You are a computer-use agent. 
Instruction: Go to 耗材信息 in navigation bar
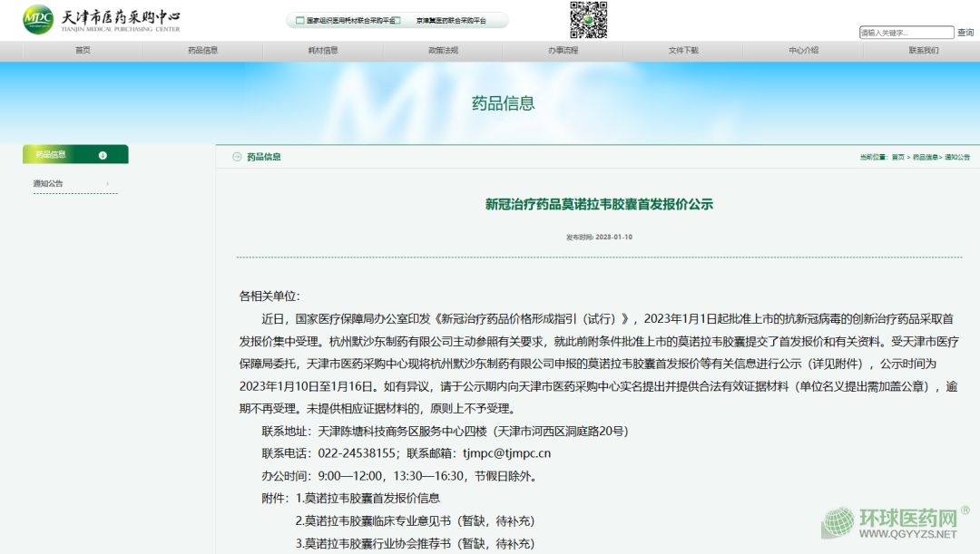[323, 51]
